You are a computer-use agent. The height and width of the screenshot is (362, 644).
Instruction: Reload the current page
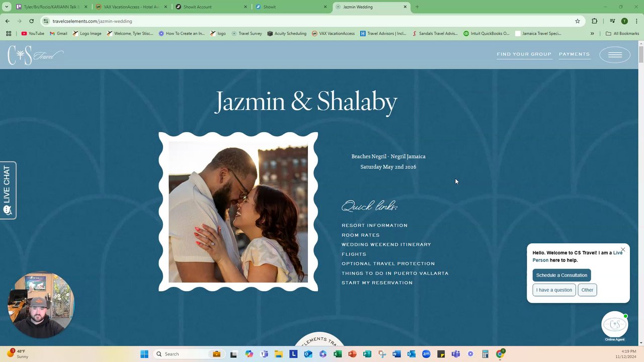(x=31, y=21)
